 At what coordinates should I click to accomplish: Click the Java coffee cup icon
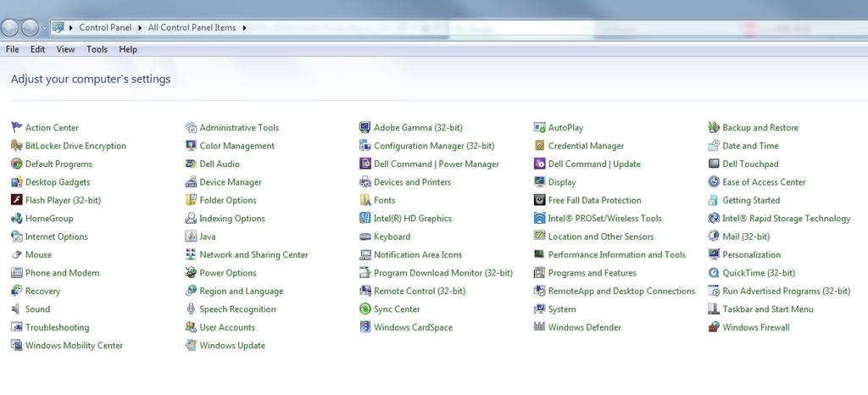(x=191, y=236)
